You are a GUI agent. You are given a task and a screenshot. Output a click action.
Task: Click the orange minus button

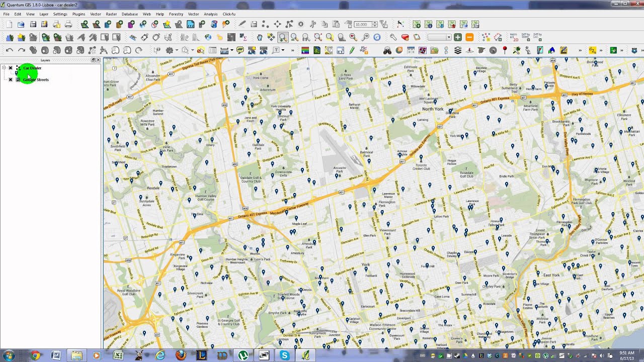pos(469,37)
